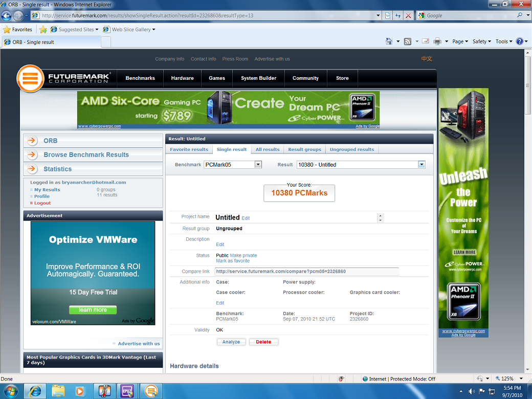Open the Suggested Sites dropdown
This screenshot has width=532, height=399.
click(x=97, y=30)
